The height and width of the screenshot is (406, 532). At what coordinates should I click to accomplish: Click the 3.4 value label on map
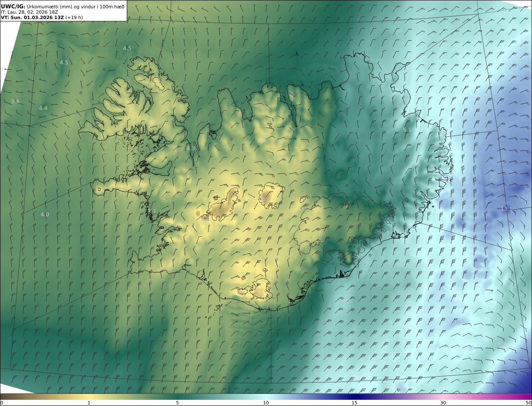(15, 102)
